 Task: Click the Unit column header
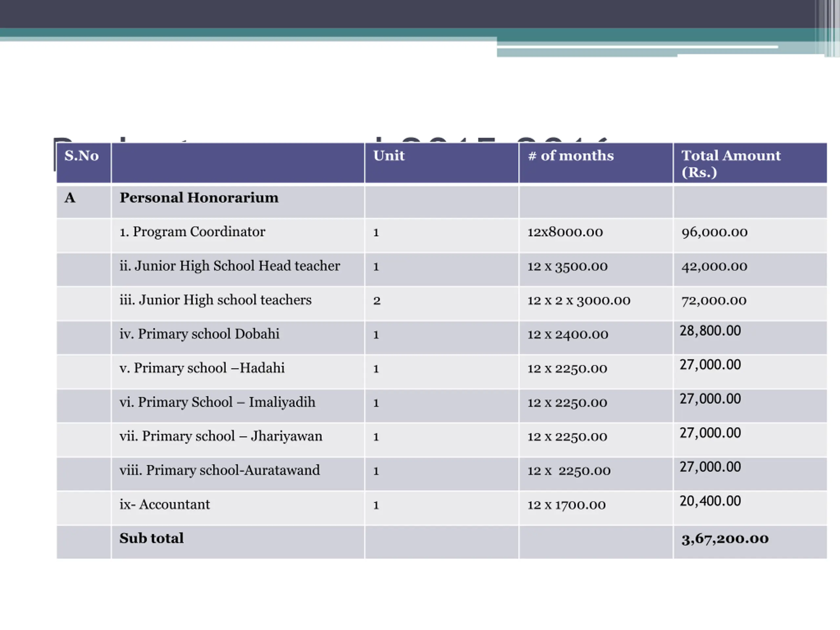(389, 156)
